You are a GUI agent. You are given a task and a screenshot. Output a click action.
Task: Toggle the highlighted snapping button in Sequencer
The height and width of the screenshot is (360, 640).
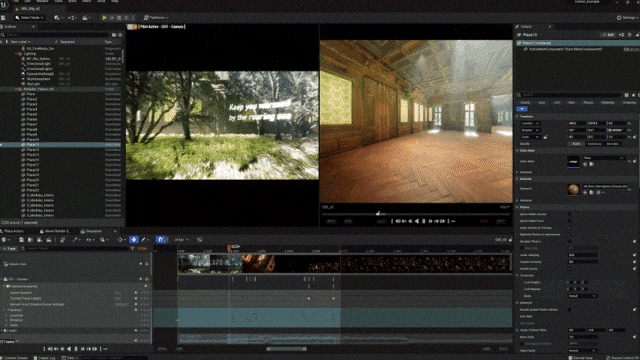pos(160,240)
